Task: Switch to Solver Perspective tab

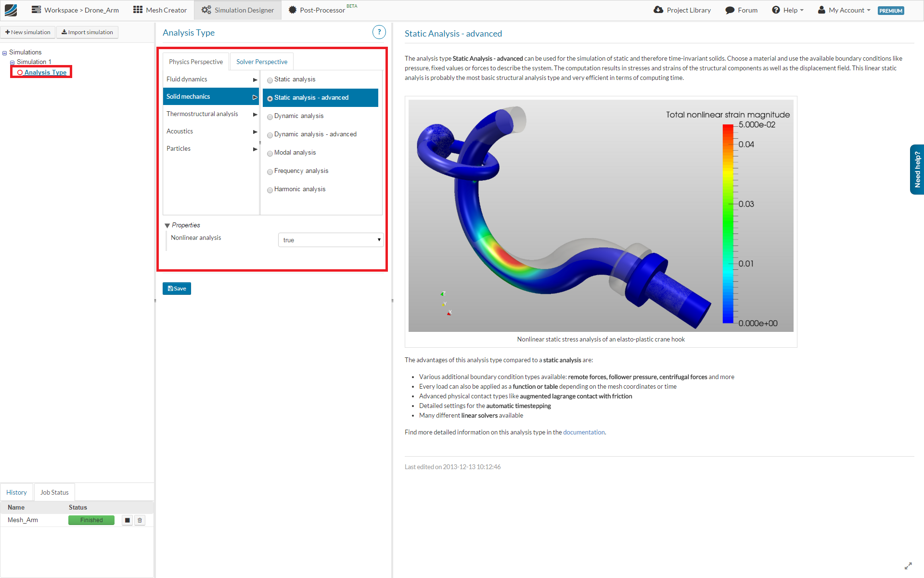Action: [x=261, y=62]
